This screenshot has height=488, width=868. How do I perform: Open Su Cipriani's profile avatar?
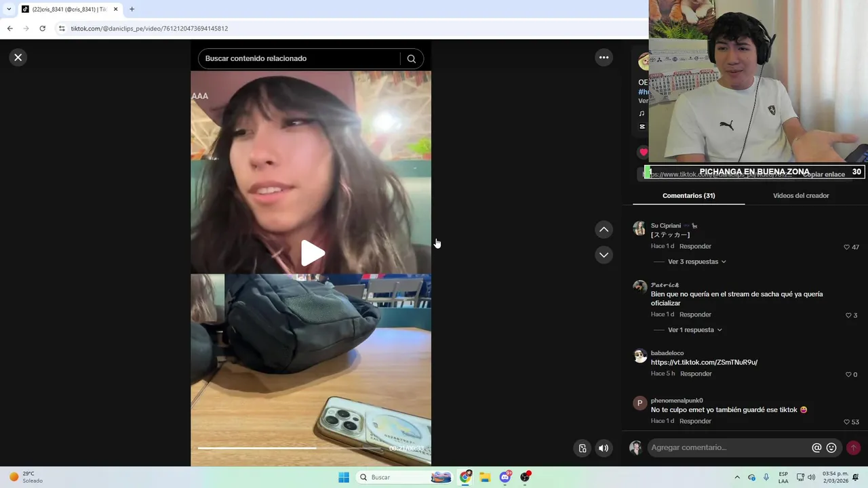[639, 228]
